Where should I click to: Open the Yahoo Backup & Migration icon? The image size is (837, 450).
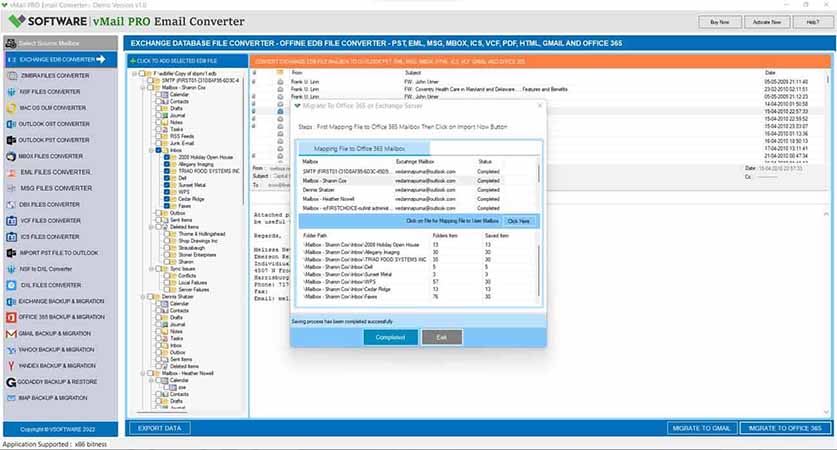click(x=11, y=350)
